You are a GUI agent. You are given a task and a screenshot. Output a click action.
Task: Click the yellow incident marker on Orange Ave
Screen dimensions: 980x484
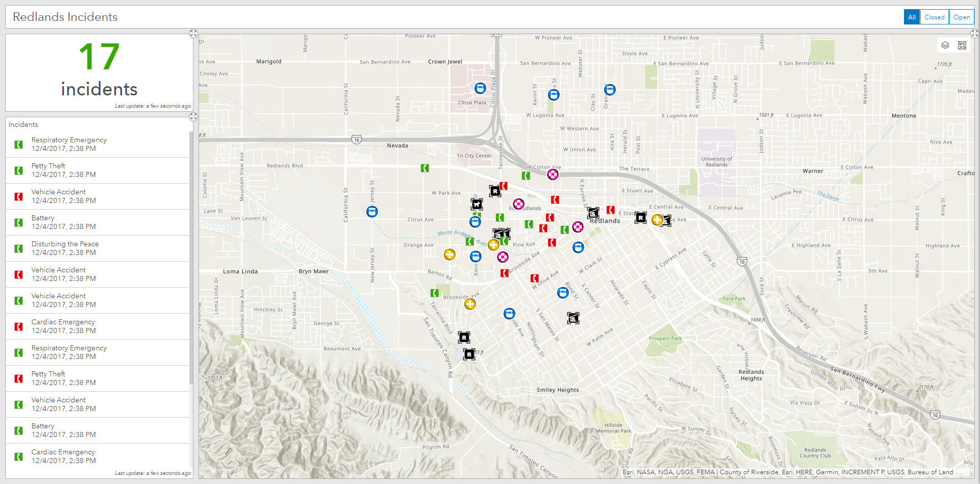pyautogui.click(x=449, y=254)
